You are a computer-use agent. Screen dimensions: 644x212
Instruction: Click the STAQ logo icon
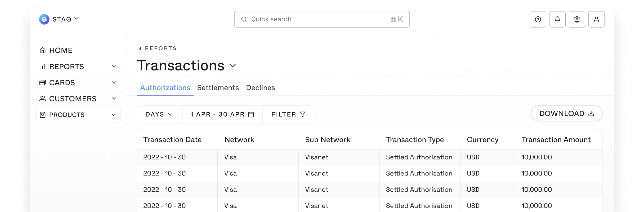tap(44, 19)
